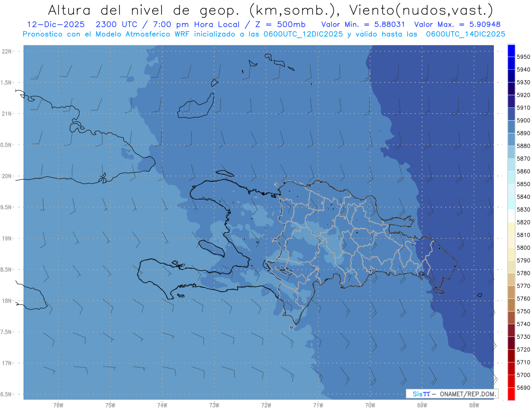Click the '5740' color bar value
Image resolution: width=532 pixels, height=411 pixels.
[524, 324]
